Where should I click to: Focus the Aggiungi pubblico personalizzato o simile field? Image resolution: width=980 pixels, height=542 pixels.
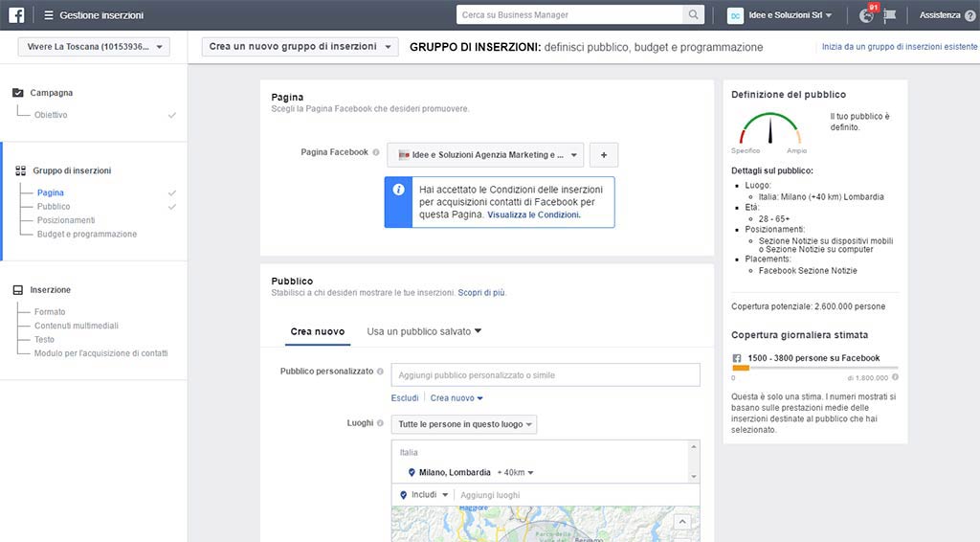546,375
